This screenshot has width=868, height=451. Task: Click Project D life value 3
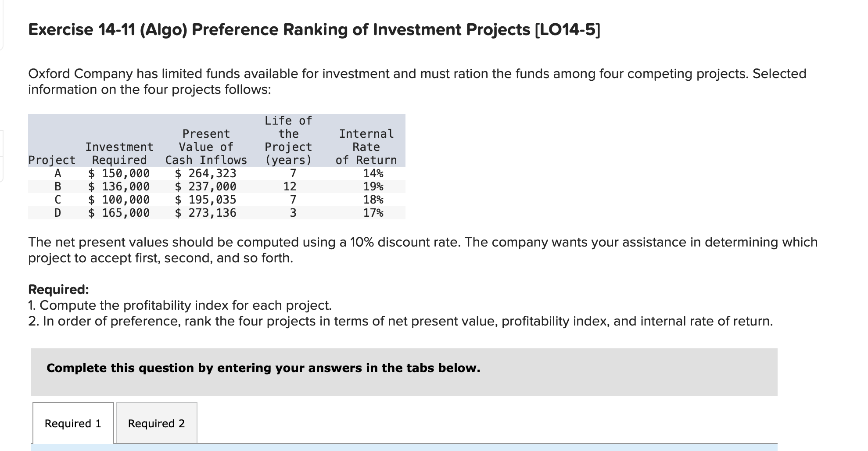tap(293, 213)
